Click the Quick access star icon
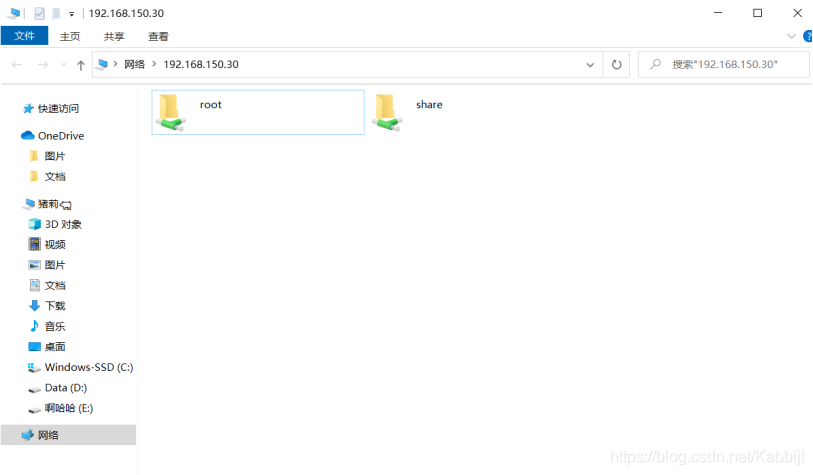 [29, 108]
